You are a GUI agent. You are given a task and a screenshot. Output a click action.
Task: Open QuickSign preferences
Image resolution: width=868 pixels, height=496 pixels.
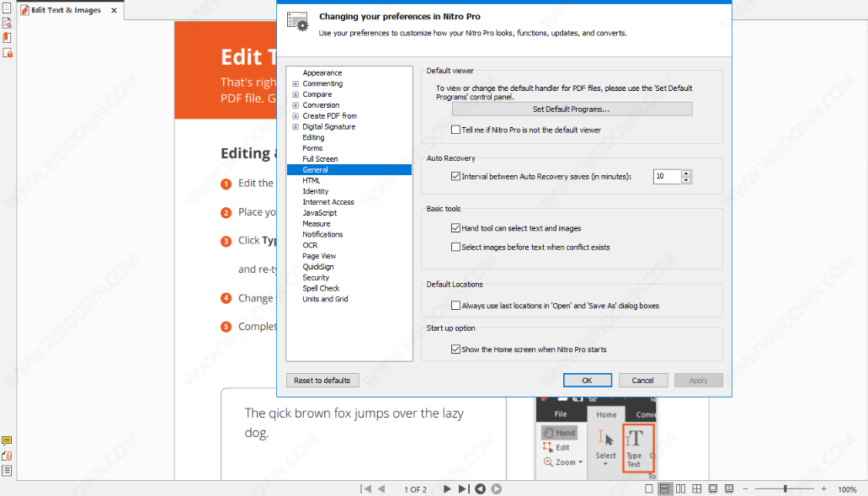318,267
